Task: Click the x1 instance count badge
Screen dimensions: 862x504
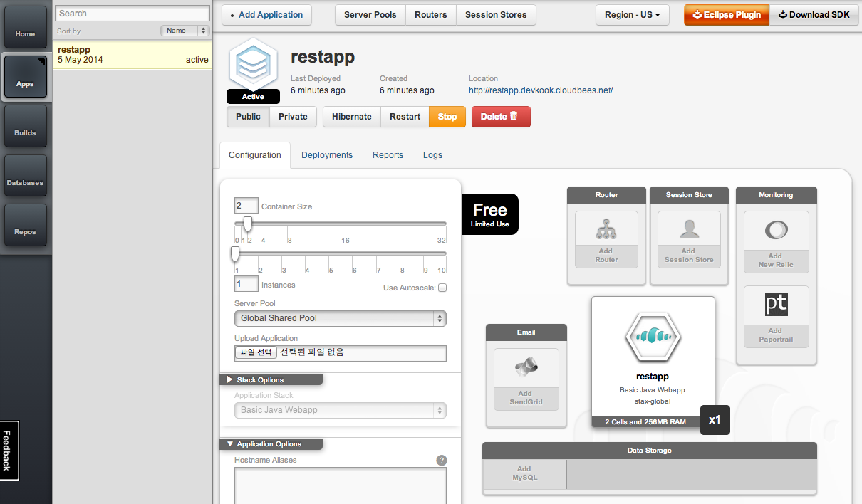Action: [715, 420]
